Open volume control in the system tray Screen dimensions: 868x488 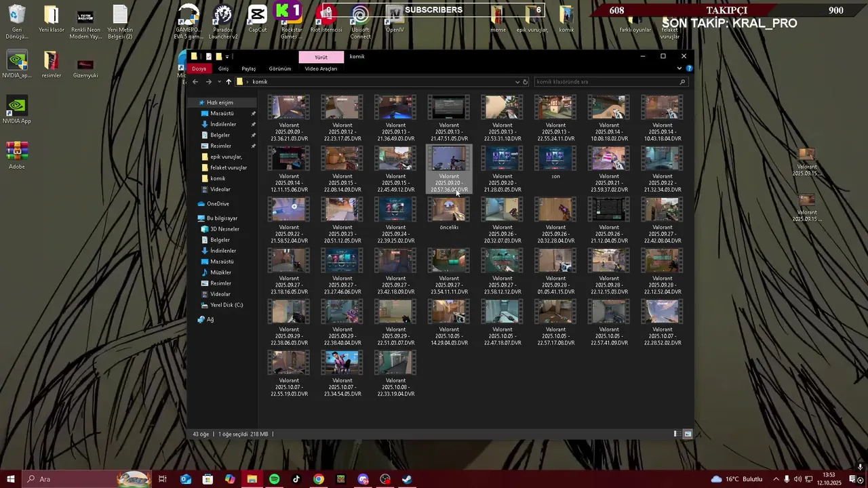pyautogui.click(x=797, y=479)
